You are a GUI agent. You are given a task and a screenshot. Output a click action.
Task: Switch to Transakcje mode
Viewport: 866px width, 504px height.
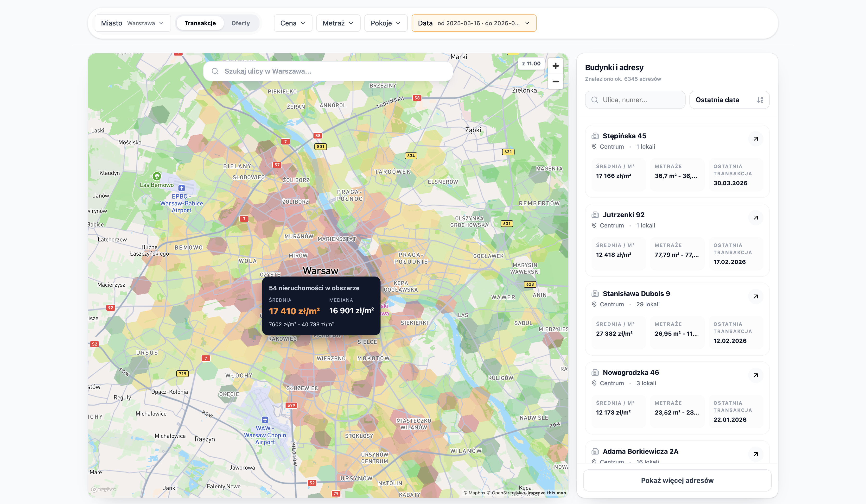click(200, 23)
